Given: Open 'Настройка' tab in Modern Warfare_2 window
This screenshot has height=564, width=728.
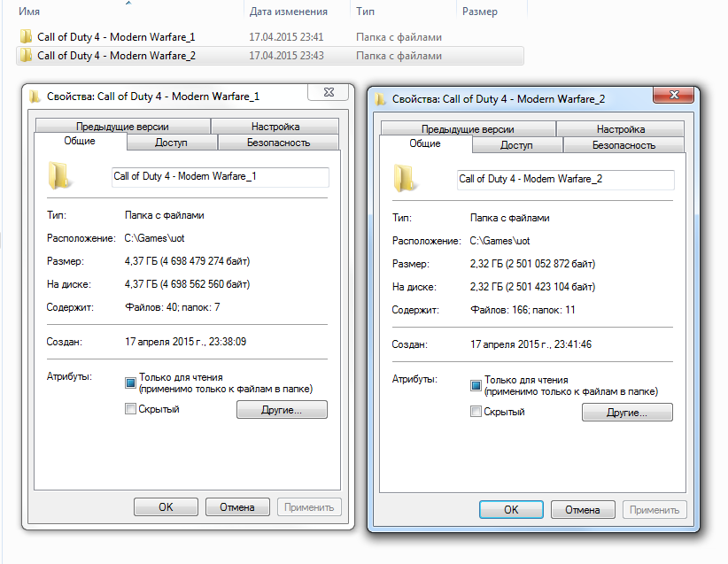Looking at the screenshot, I should click(x=621, y=129).
